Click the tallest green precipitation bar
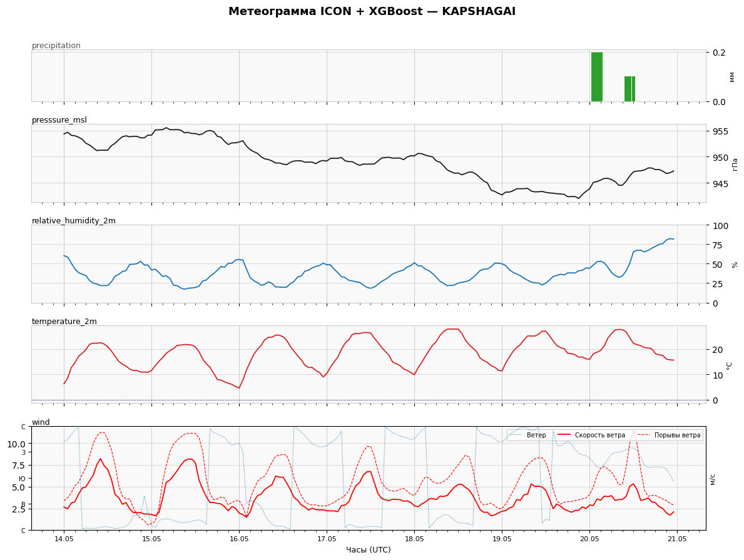744x560 pixels. (596, 77)
